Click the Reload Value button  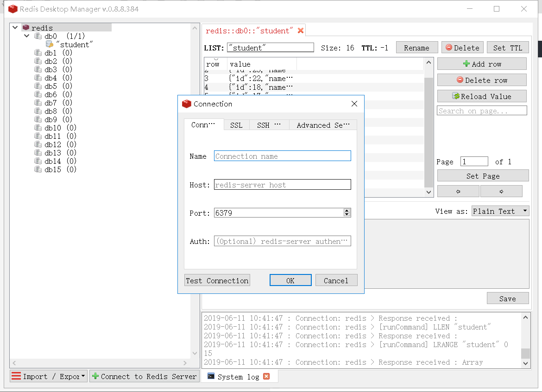point(482,96)
